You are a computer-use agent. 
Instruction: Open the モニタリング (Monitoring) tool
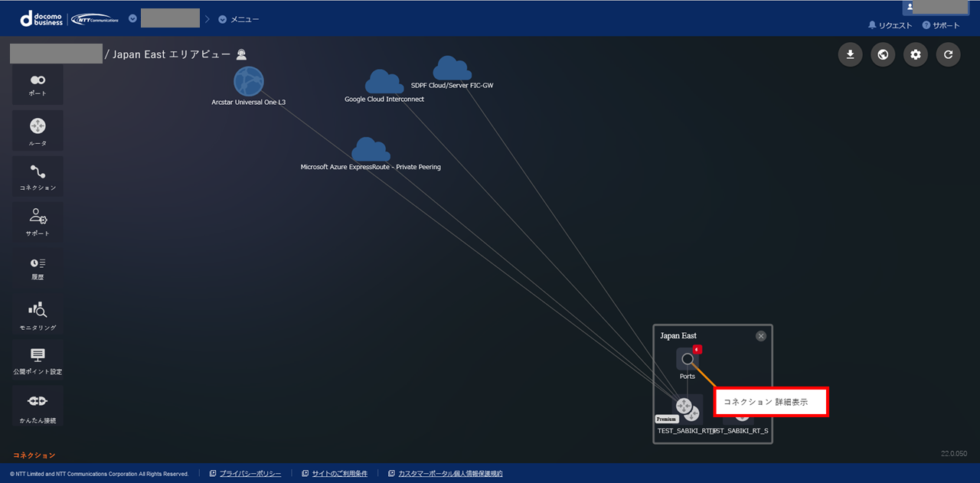click(x=38, y=314)
